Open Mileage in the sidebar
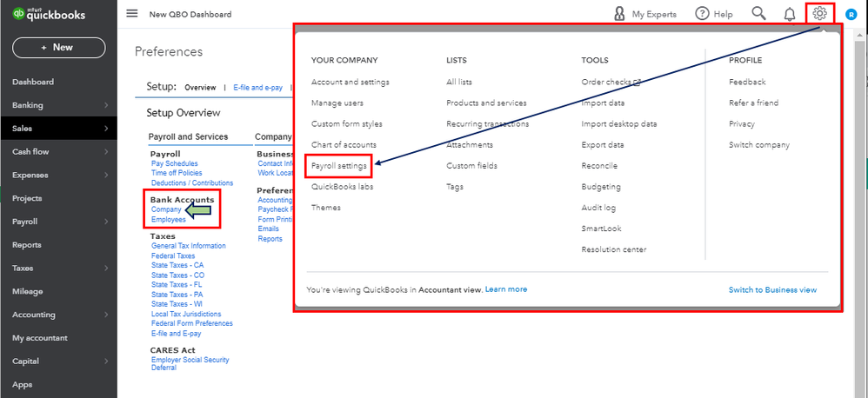 (x=27, y=291)
